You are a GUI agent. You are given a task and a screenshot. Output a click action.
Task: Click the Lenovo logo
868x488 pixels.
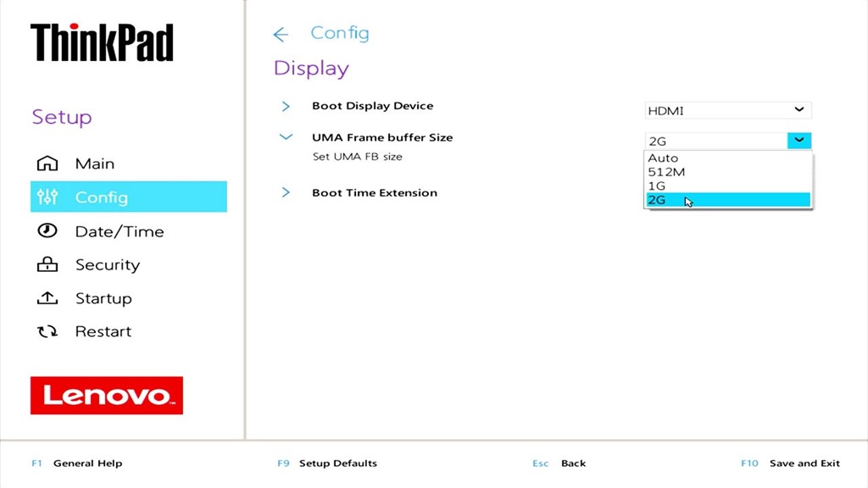pyautogui.click(x=107, y=396)
